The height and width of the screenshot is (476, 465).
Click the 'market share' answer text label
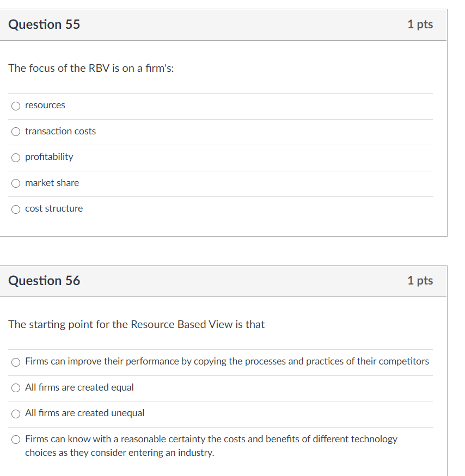pos(52,183)
